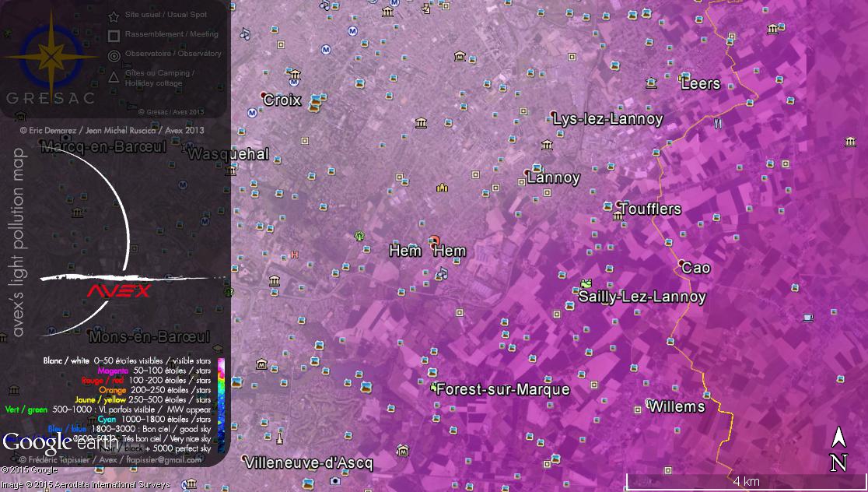Click the ftapissier@gmail.com contact text

[x=163, y=460]
